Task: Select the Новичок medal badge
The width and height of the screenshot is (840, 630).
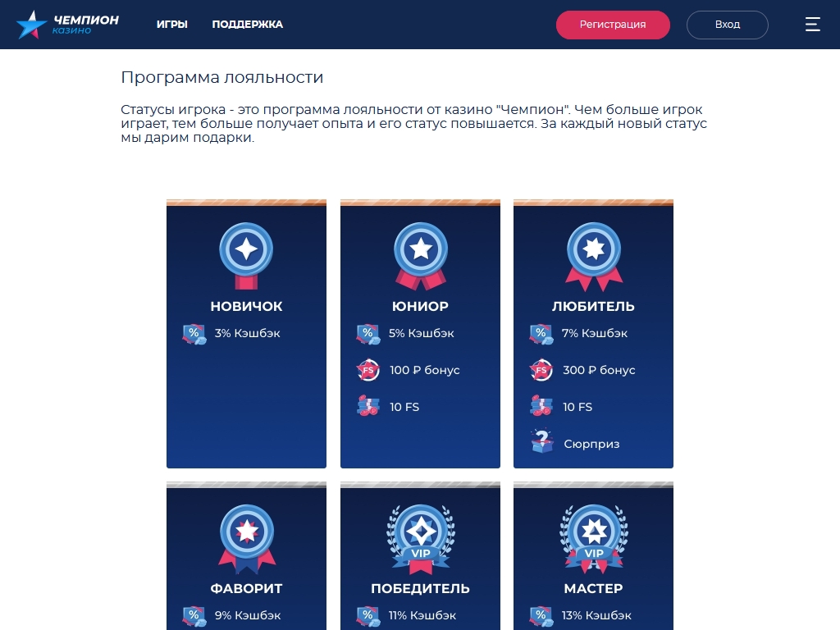Action: [x=246, y=256]
